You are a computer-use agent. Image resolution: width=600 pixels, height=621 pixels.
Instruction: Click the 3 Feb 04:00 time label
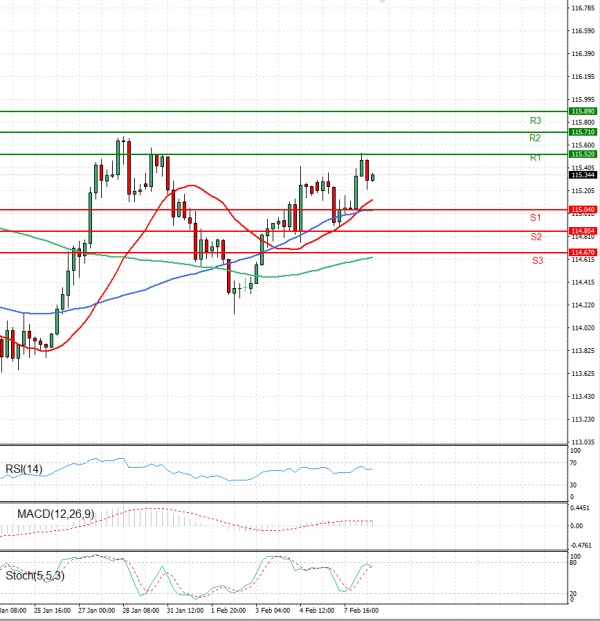click(x=273, y=610)
